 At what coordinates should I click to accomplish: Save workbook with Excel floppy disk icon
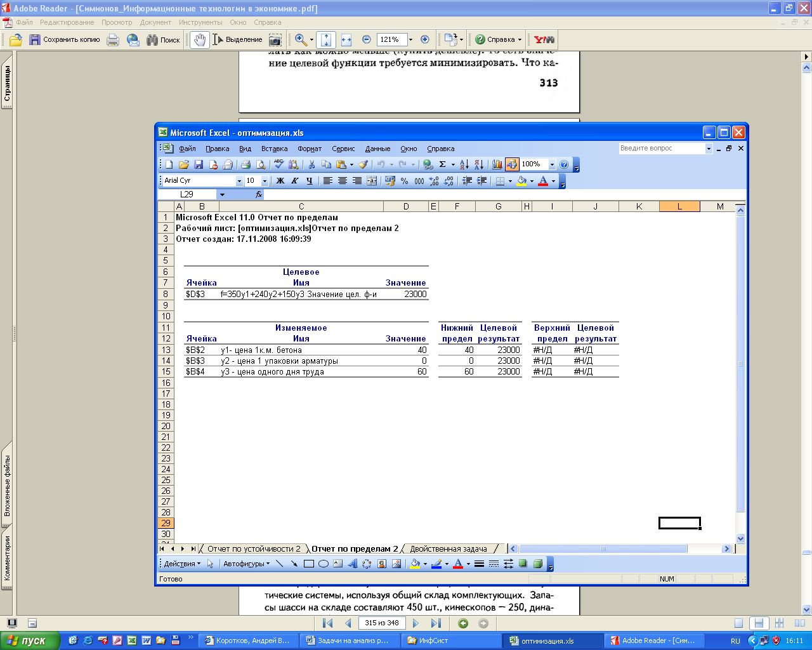(x=199, y=164)
